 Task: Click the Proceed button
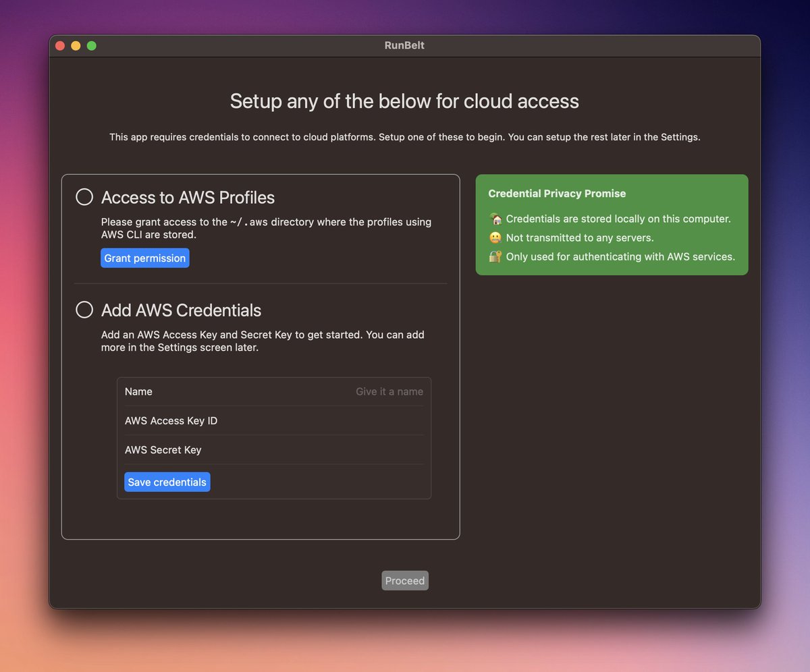tap(405, 581)
